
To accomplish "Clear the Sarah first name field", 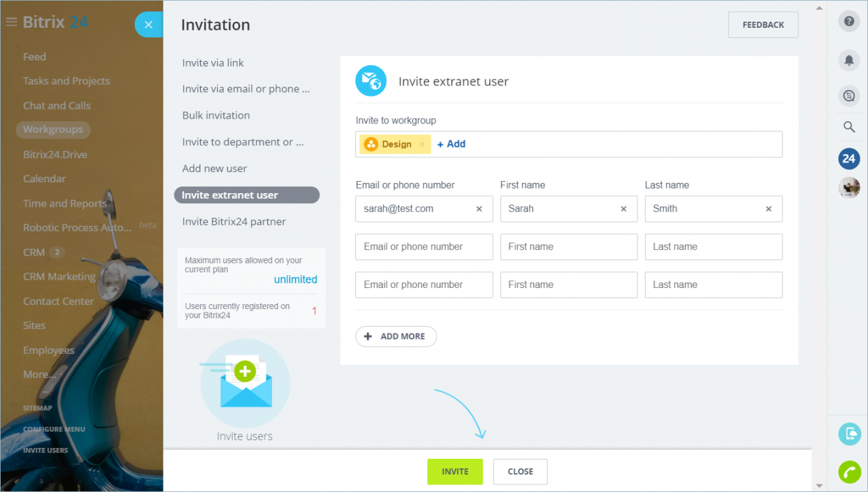I will pyautogui.click(x=624, y=209).
